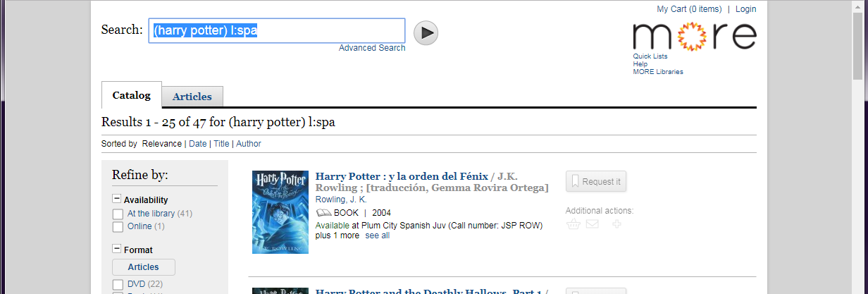The height and width of the screenshot is (294, 868).
Task: Open My Cart
Action: pyautogui.click(x=689, y=9)
